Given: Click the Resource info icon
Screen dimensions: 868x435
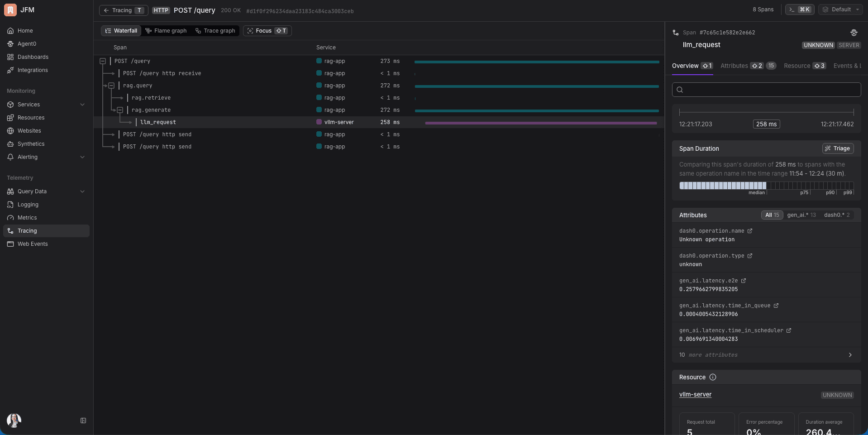Looking at the screenshot, I should pos(713,377).
